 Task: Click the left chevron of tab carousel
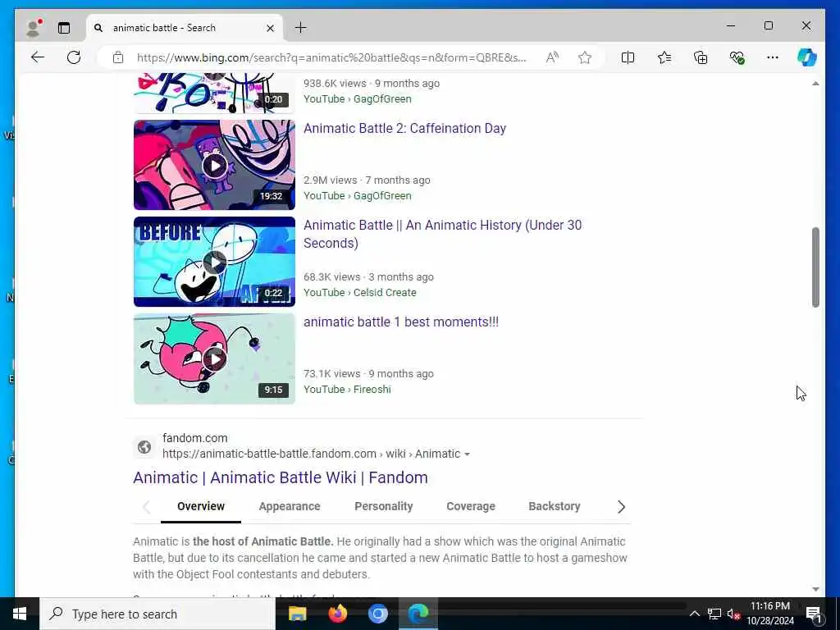pyautogui.click(x=146, y=507)
